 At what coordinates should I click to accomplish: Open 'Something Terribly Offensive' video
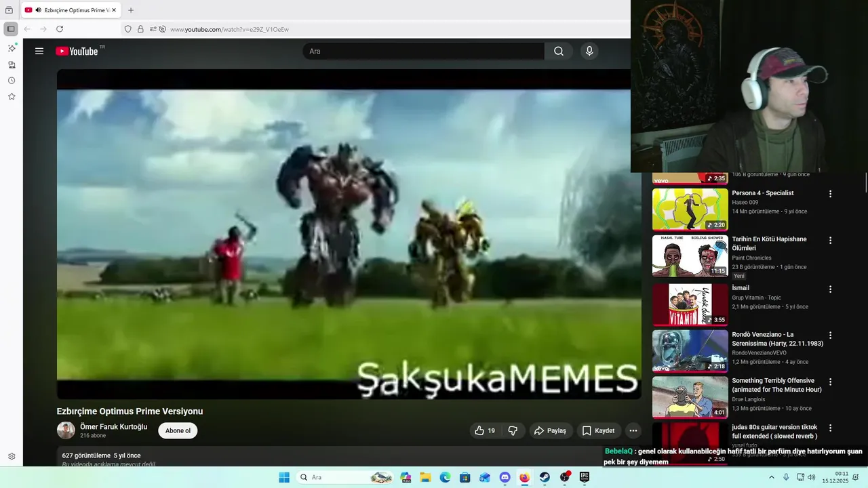coord(776,385)
